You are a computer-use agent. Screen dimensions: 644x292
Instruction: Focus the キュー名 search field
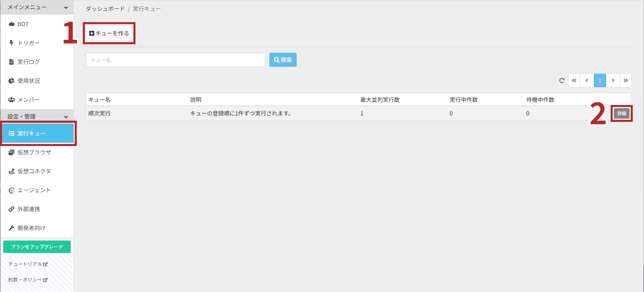click(x=175, y=60)
